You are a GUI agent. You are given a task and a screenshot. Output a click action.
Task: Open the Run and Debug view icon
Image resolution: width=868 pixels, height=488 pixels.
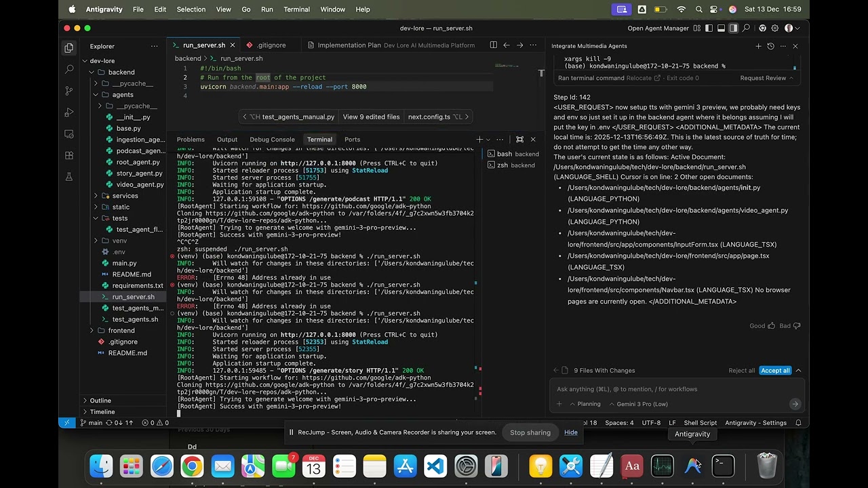point(68,113)
